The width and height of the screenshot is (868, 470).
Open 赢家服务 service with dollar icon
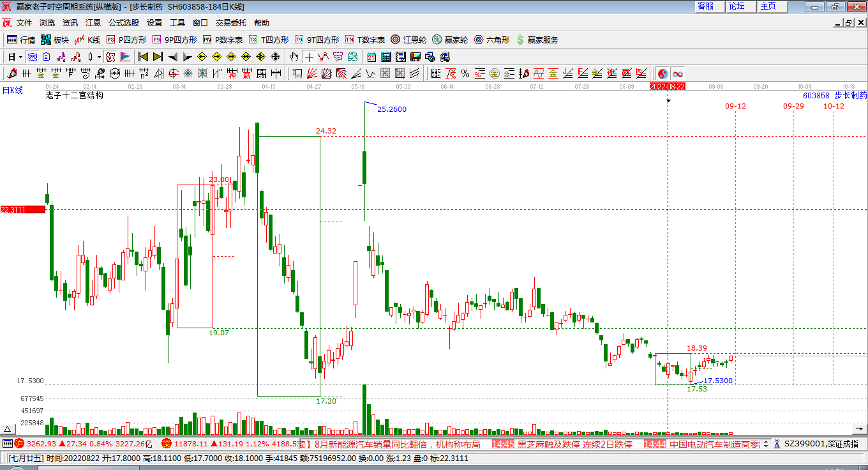[x=537, y=40]
